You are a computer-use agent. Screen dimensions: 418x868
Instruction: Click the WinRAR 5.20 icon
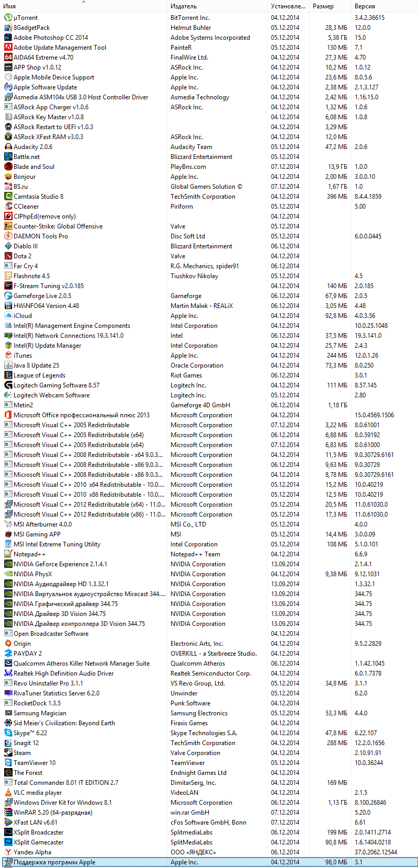coord(8,812)
